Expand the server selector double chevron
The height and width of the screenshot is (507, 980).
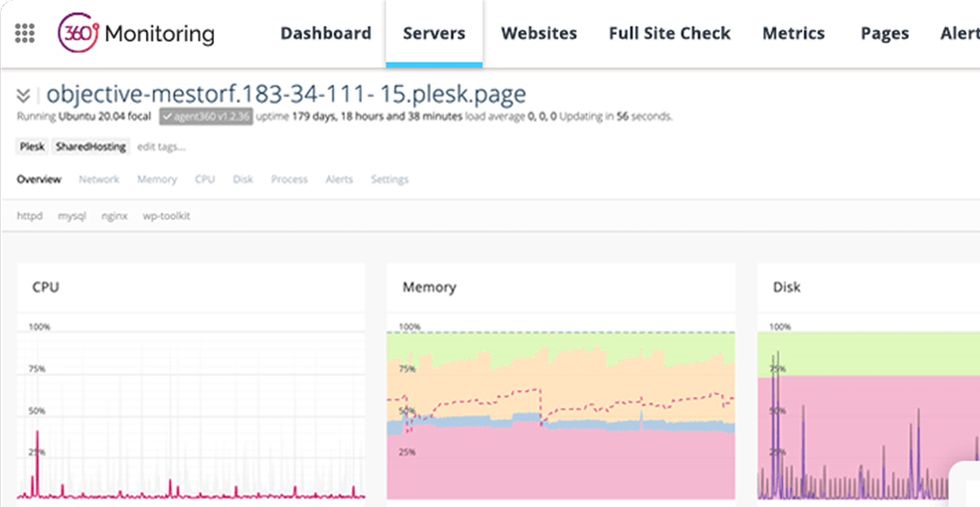point(23,95)
